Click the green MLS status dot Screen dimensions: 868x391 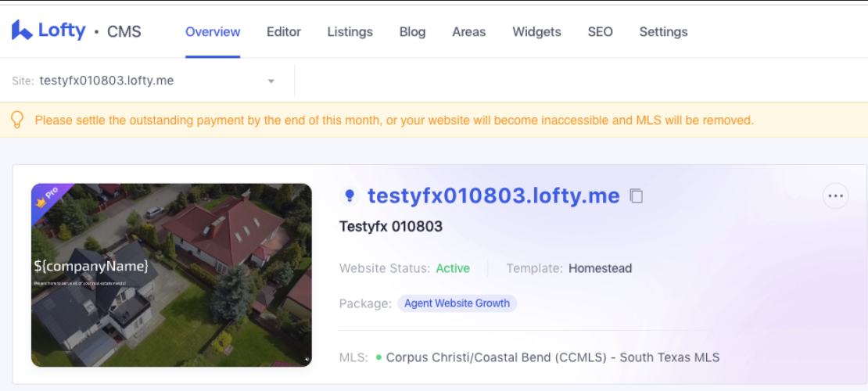(378, 357)
